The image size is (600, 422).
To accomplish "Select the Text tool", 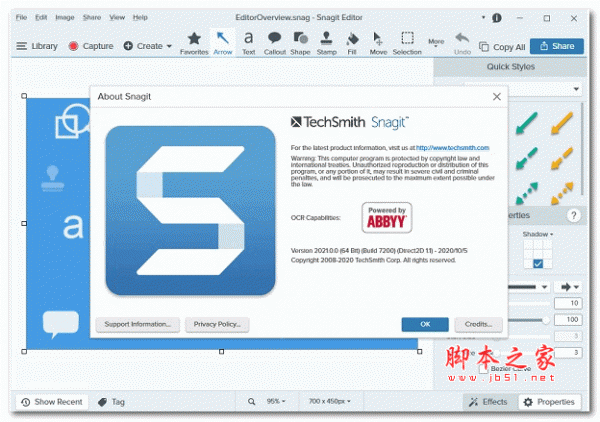I will (x=248, y=44).
